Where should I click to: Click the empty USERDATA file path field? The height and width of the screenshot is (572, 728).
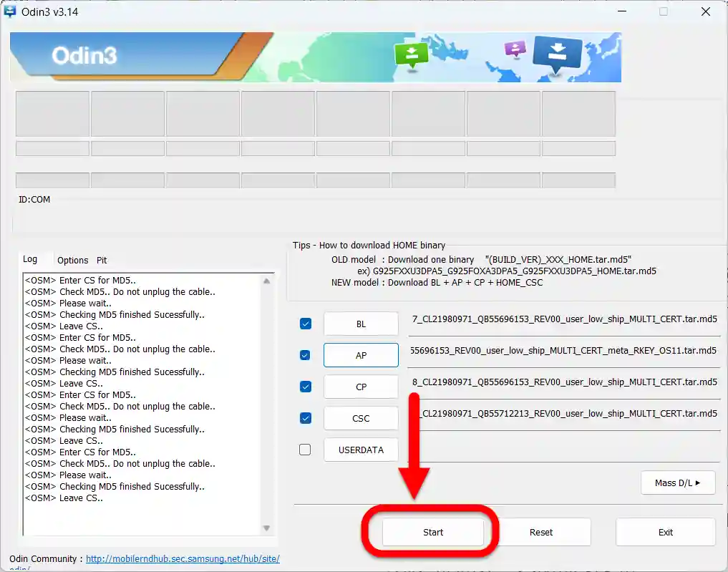point(564,450)
